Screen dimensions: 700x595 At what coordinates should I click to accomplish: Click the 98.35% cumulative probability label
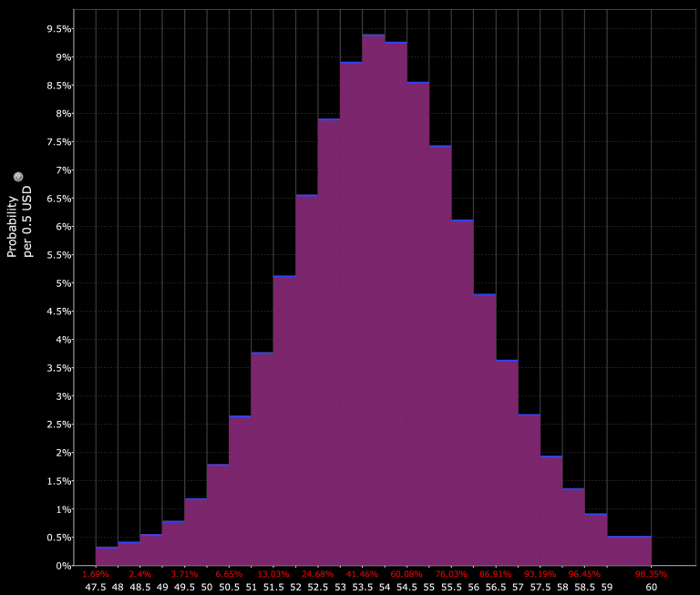point(651,574)
